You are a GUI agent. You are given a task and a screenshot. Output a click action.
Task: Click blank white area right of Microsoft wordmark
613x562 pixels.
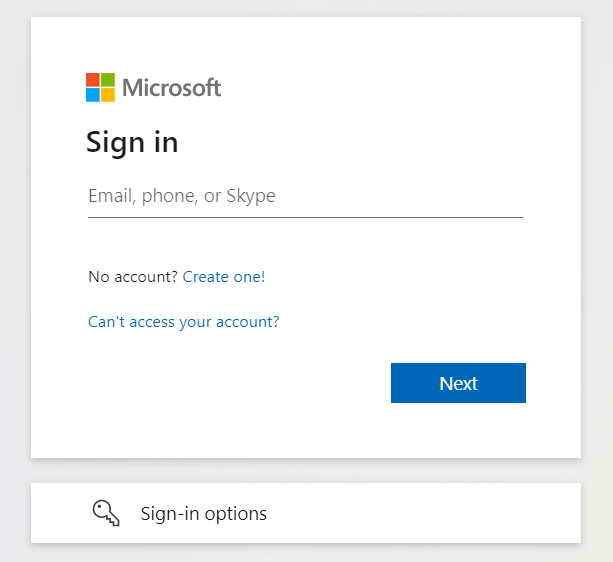(400, 88)
